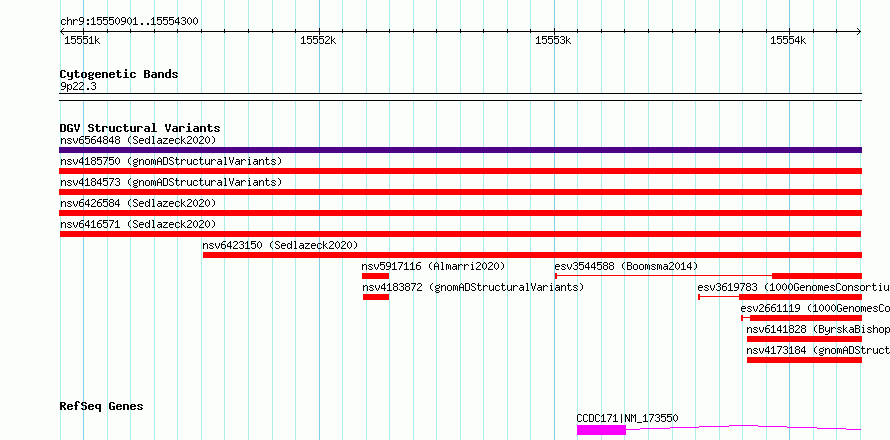
Task: Open the nsv4184573 (gnomADStructuralVariants) label
Action: point(171,182)
